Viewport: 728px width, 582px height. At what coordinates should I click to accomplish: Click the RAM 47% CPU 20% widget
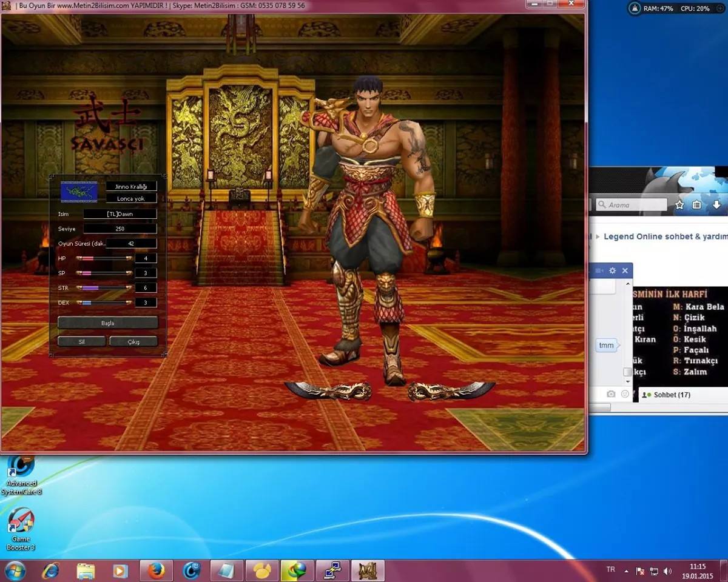point(676,8)
